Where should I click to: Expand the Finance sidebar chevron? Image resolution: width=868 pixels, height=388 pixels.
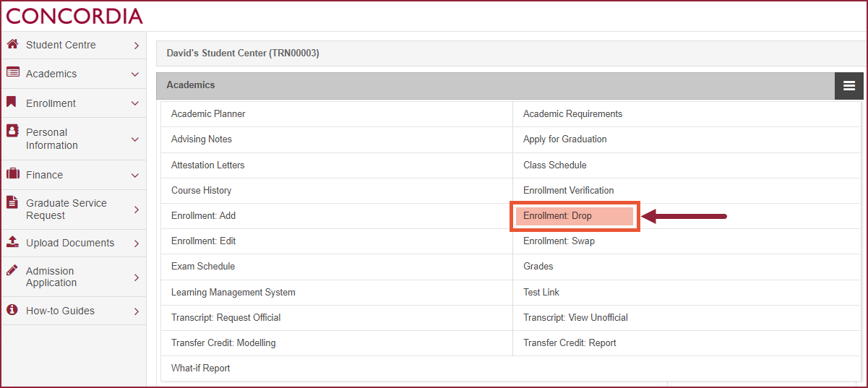pyautogui.click(x=135, y=176)
